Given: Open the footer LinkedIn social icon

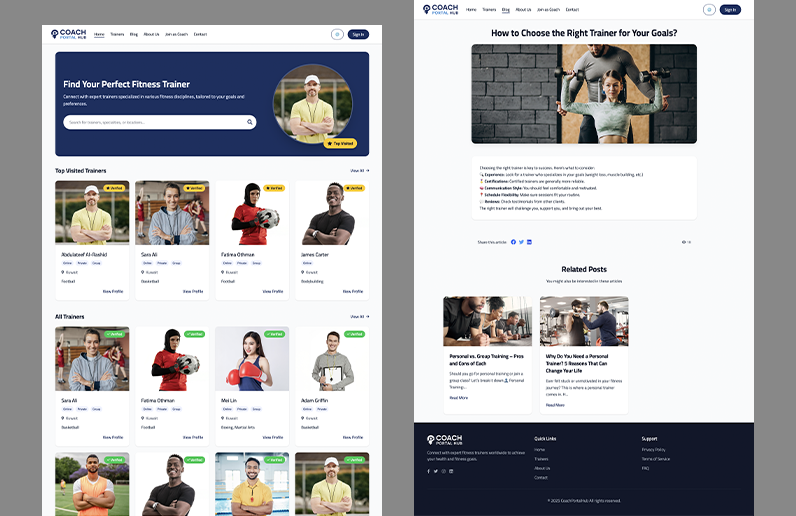Looking at the screenshot, I should click(x=452, y=471).
